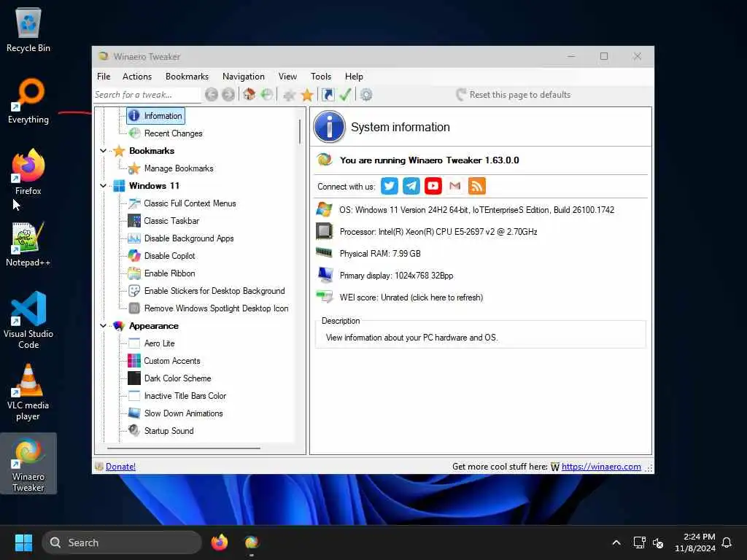747x560 pixels.
Task: Click the taskbar Search box
Action: pyautogui.click(x=122, y=542)
